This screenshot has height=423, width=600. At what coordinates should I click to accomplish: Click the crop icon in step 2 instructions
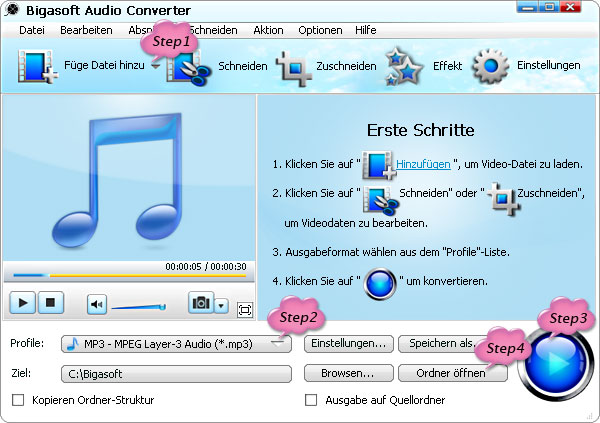503,198
